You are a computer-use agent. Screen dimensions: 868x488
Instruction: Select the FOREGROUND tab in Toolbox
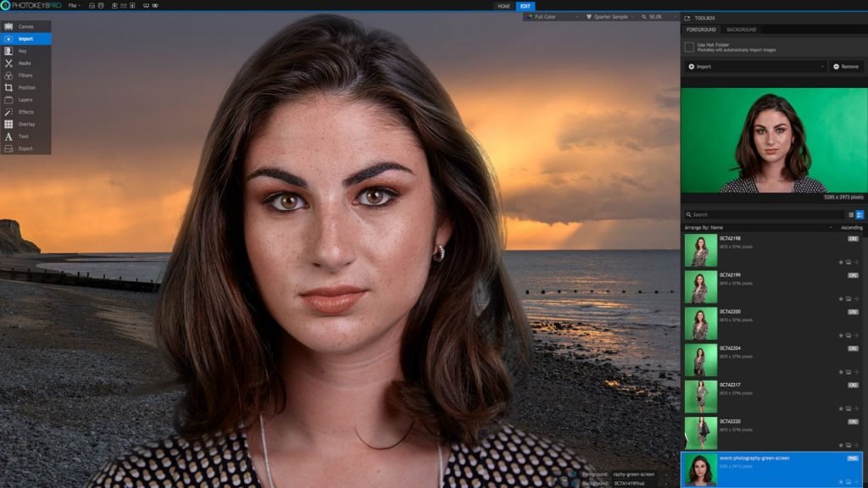pos(701,30)
